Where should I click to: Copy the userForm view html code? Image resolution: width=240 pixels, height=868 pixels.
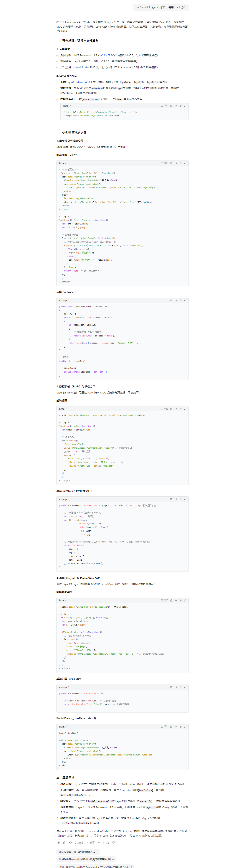point(171,163)
